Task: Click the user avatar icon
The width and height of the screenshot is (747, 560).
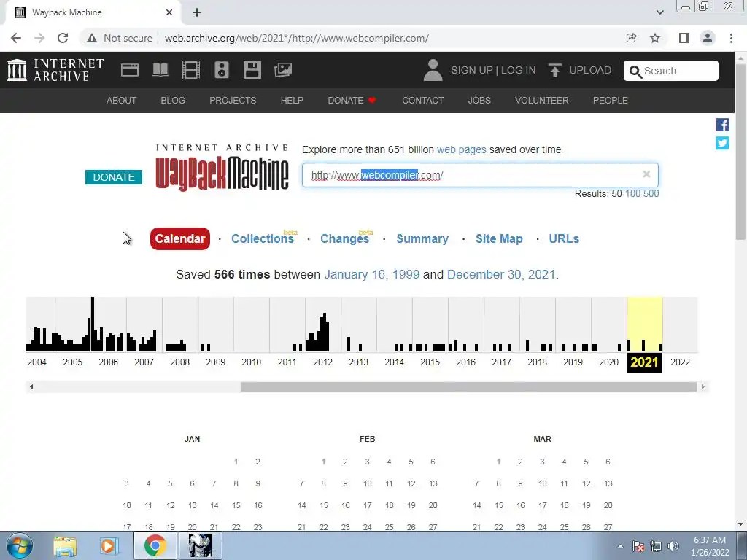Action: click(x=433, y=70)
